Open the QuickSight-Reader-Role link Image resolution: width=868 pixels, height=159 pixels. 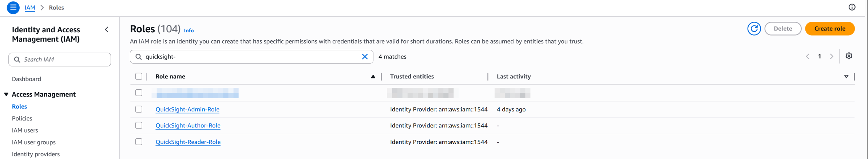[188, 142]
